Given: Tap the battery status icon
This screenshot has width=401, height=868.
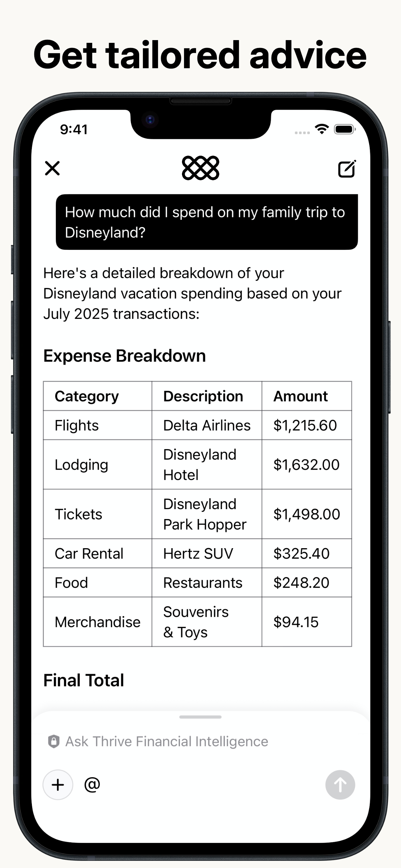Looking at the screenshot, I should coord(345,129).
